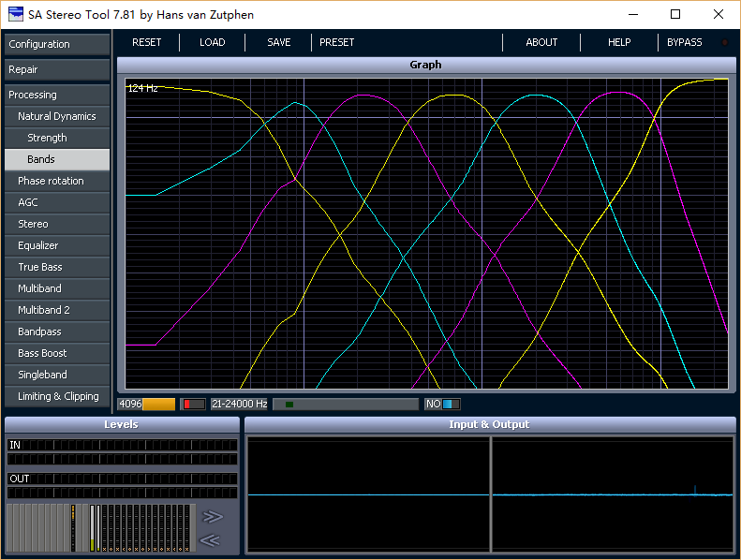
Task: Toggle the BYPASS button
Action: [684, 42]
